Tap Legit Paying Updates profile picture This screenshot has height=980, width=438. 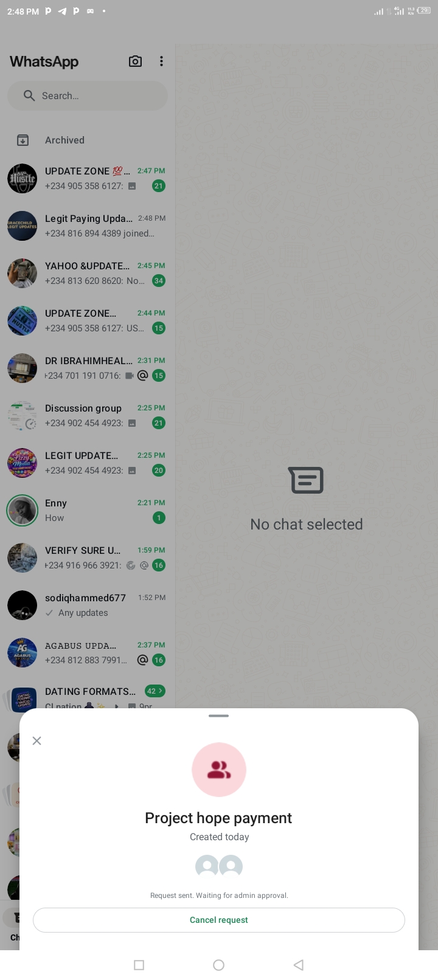[x=23, y=226]
